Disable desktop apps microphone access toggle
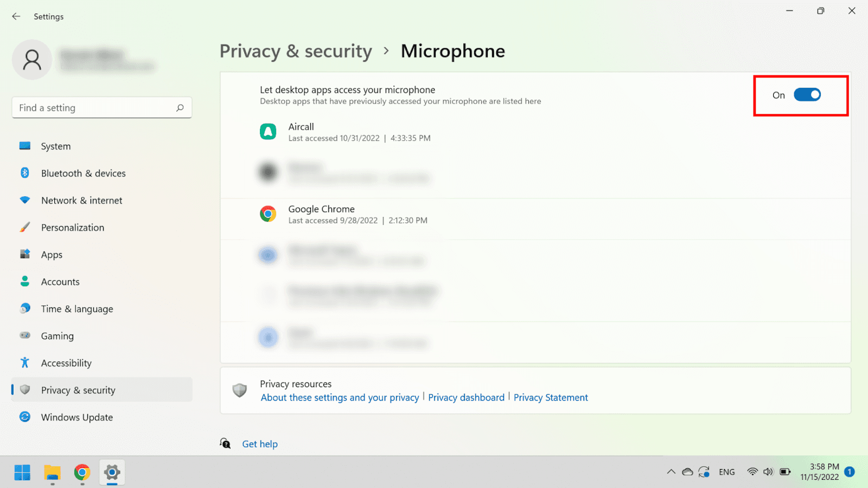 tap(807, 94)
